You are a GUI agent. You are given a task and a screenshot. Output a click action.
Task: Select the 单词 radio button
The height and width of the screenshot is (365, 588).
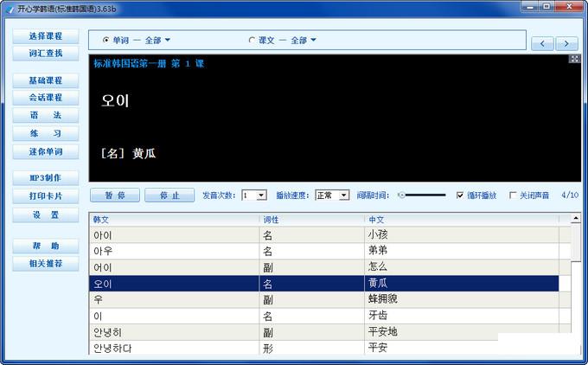coord(106,40)
